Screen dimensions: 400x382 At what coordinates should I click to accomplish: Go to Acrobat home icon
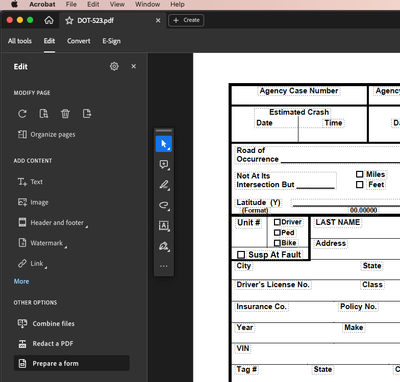click(49, 20)
